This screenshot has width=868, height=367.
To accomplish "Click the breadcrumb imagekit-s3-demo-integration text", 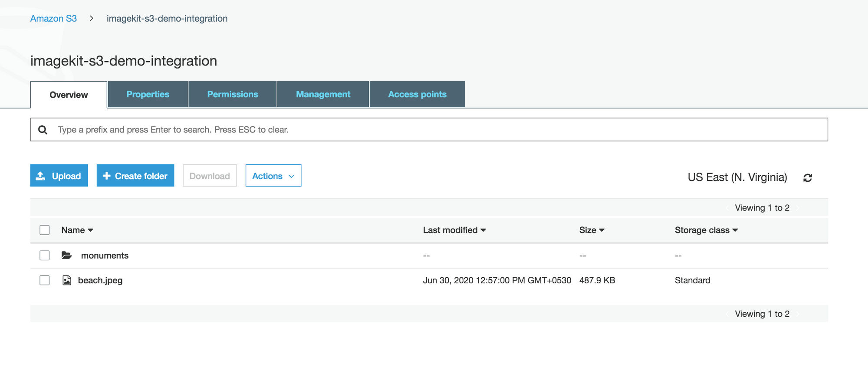I will tap(167, 19).
